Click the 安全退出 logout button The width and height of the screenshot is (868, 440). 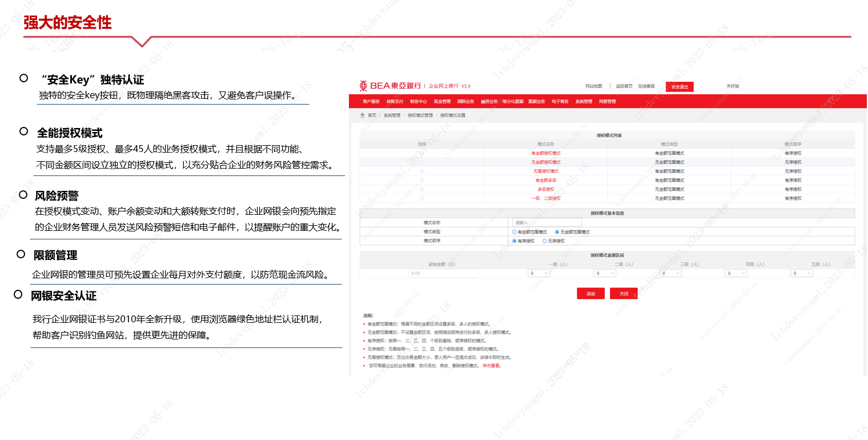coord(680,87)
